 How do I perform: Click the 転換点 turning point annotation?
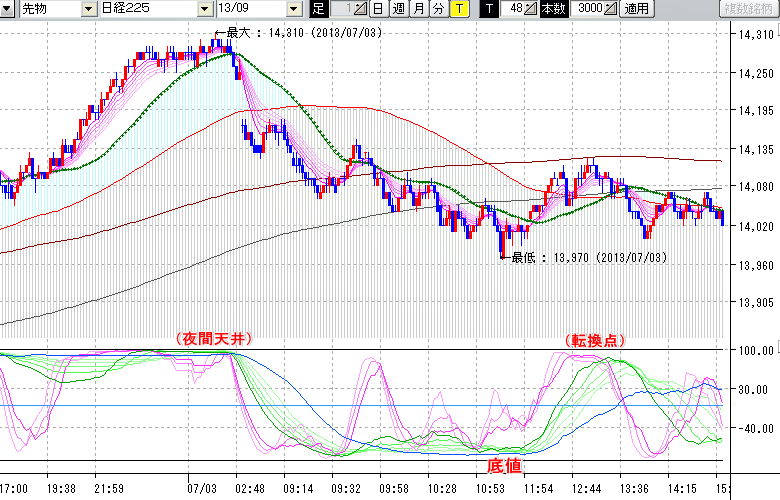[594, 340]
